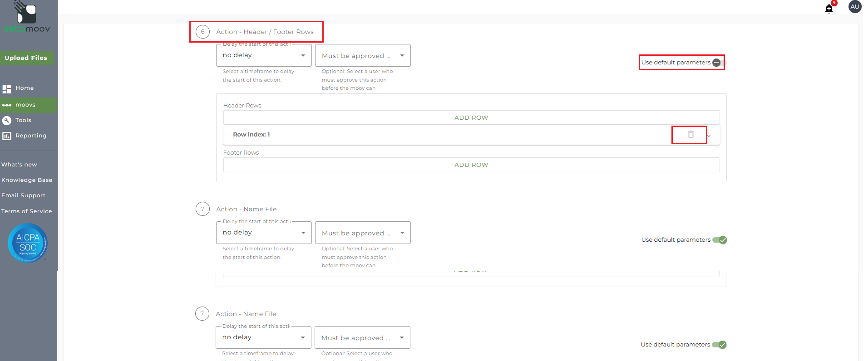Screen dimensions: 868x361
Task: Toggle default parameters for first Name File action
Action: [x=720, y=240]
